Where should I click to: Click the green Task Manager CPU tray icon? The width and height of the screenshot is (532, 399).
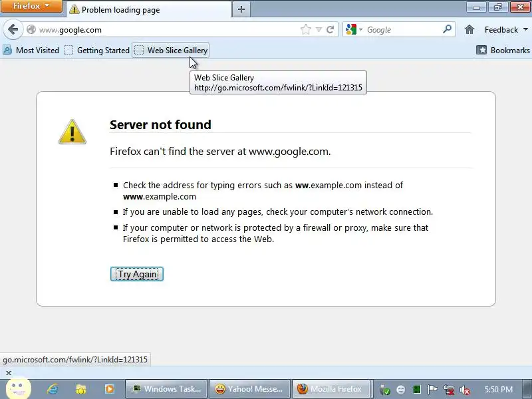[417, 390]
